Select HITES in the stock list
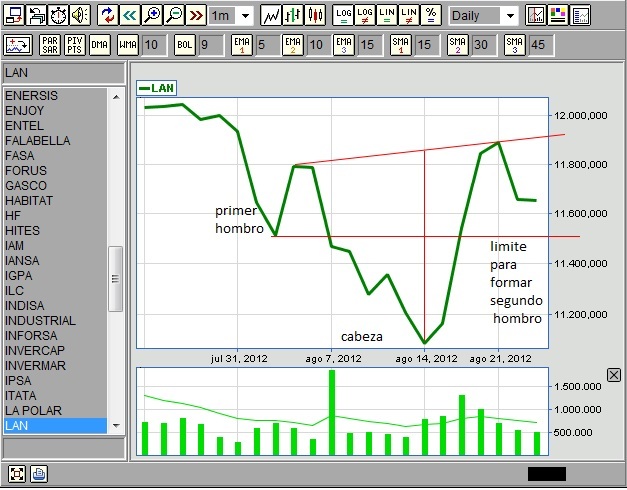The width and height of the screenshot is (627, 490). pos(55,231)
